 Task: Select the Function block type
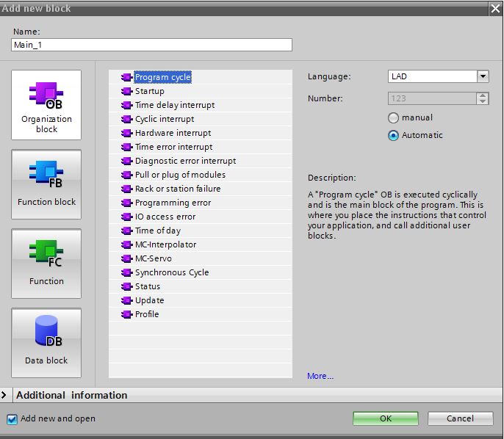tap(46, 184)
